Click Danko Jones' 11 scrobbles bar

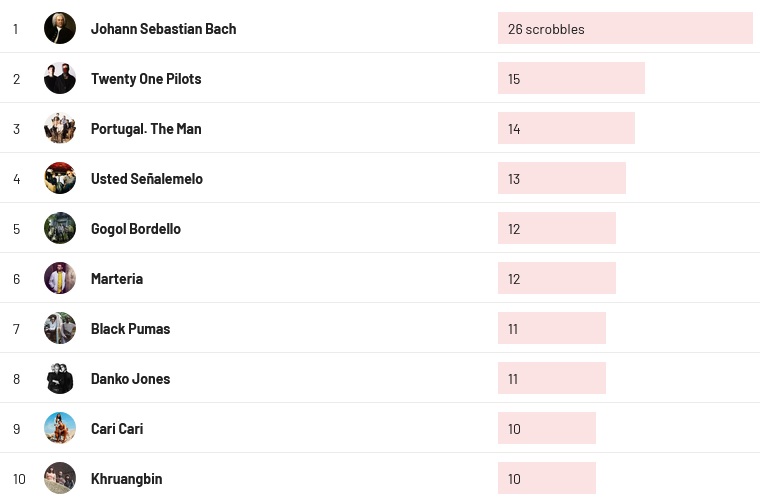tap(551, 378)
